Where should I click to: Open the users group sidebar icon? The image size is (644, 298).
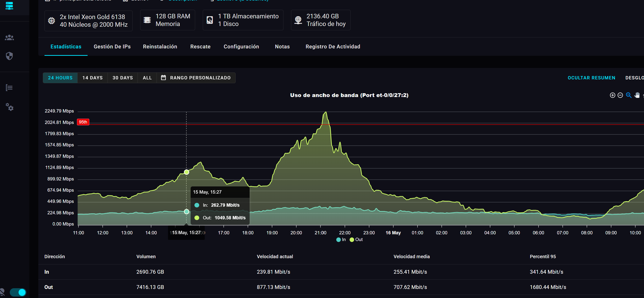tap(9, 38)
